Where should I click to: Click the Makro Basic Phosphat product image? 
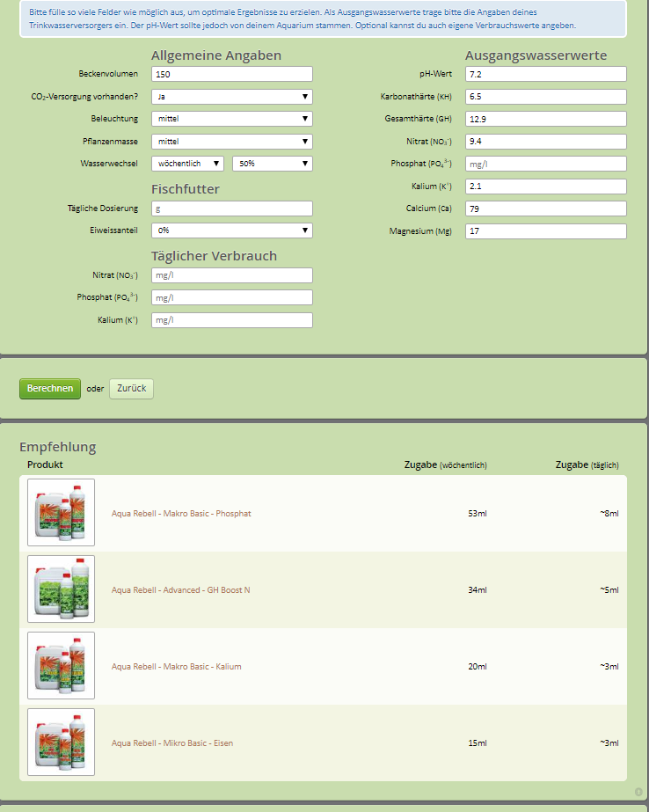(x=61, y=513)
